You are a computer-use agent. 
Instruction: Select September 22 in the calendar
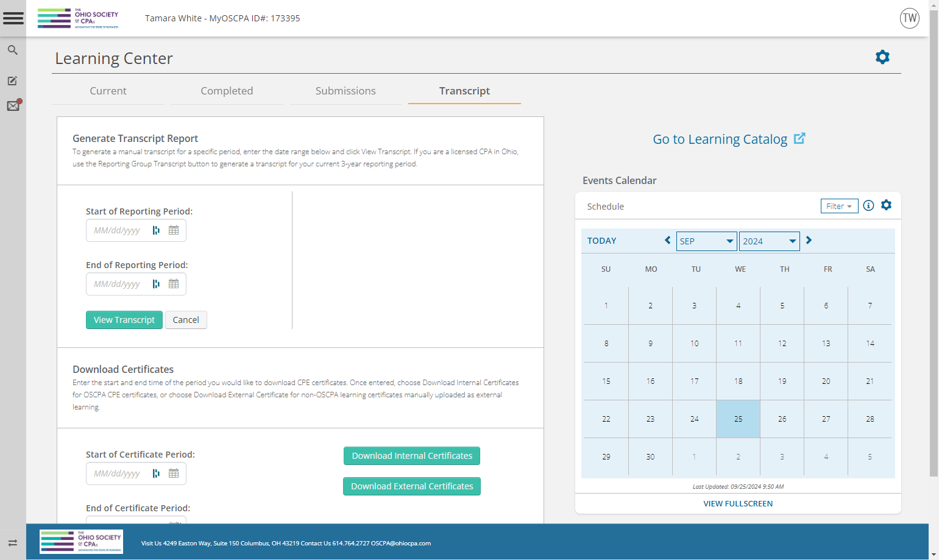coord(606,419)
